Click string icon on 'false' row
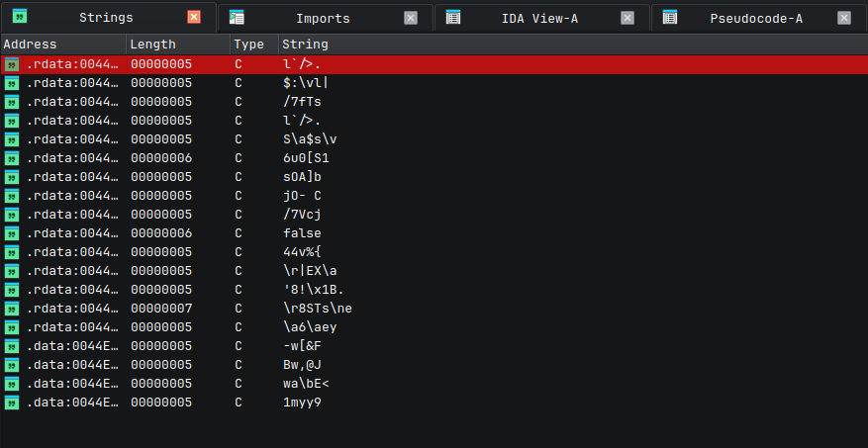868x448 pixels. (x=12, y=234)
